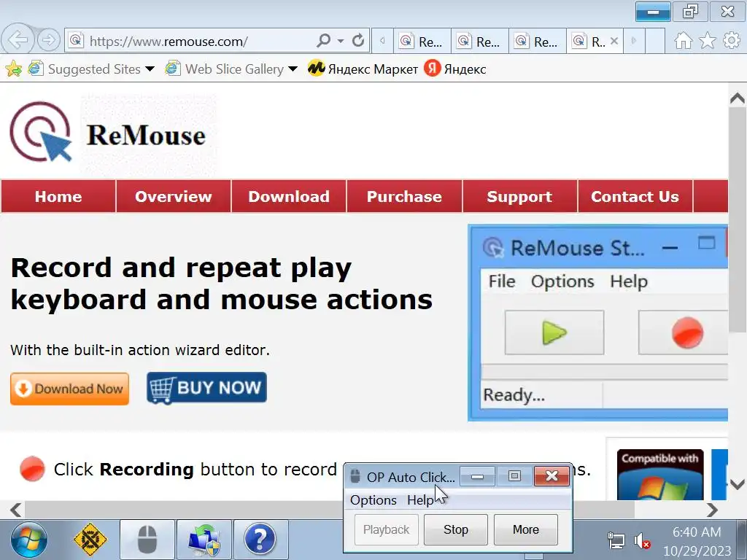Screen dimensions: 747x560
Task: Open the browser Tools gear icon
Action: click(731, 41)
